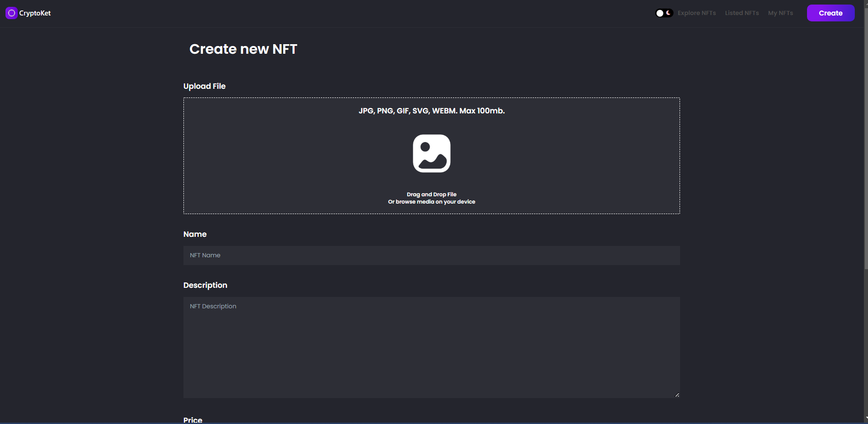Click the image placeholder icon in upload area

[x=431, y=153]
